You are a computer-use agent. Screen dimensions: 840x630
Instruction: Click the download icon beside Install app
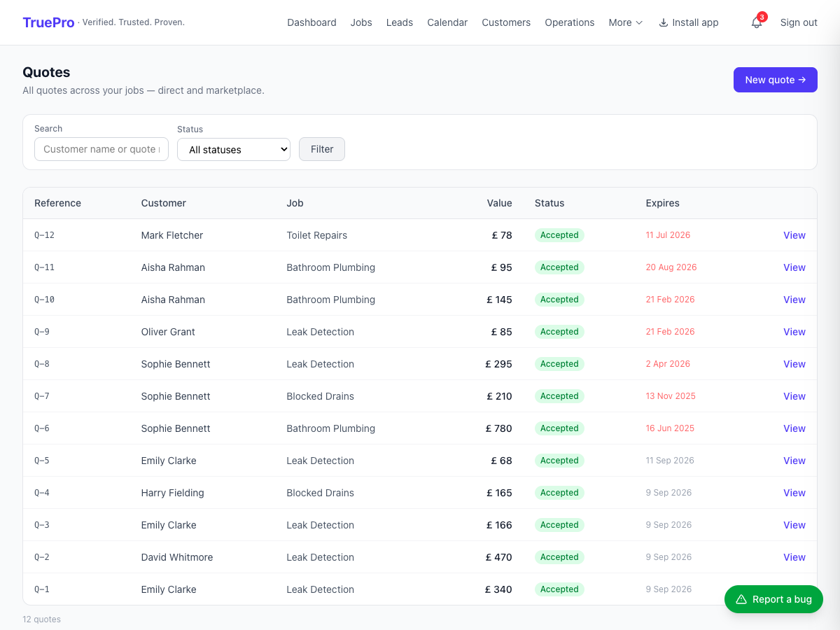click(664, 22)
